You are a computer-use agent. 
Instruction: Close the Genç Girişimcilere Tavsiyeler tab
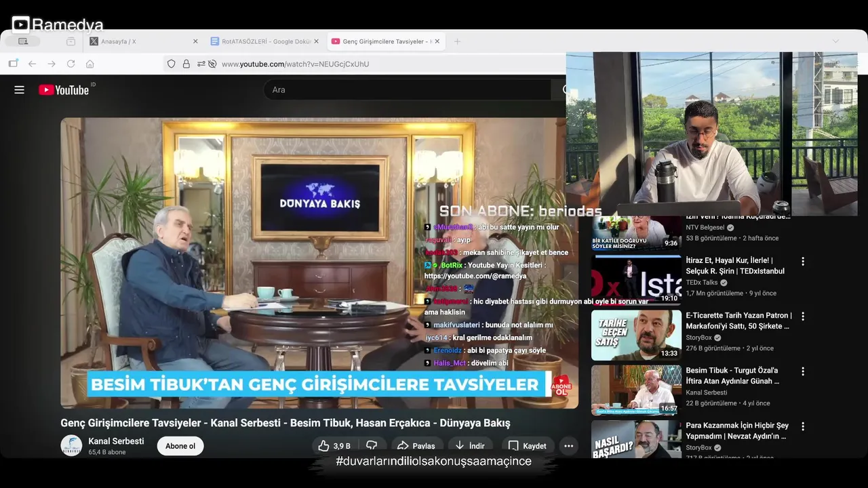(437, 41)
